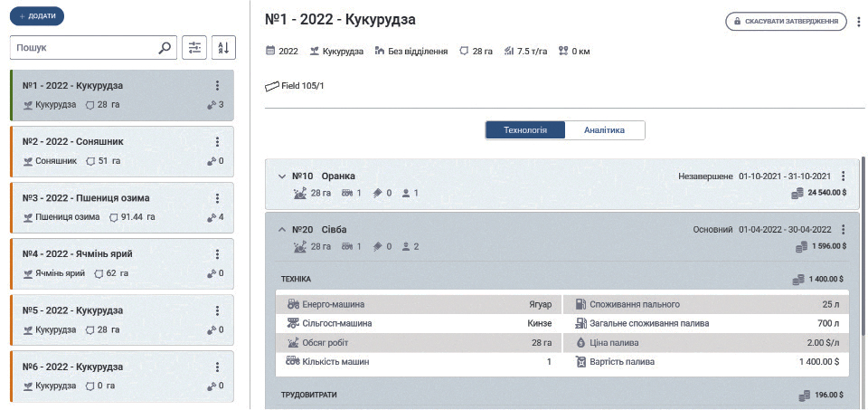Viewport: 868px width, 410px height.
Task: Click the Сільгосп-машина implement icon
Action: tap(293, 323)
